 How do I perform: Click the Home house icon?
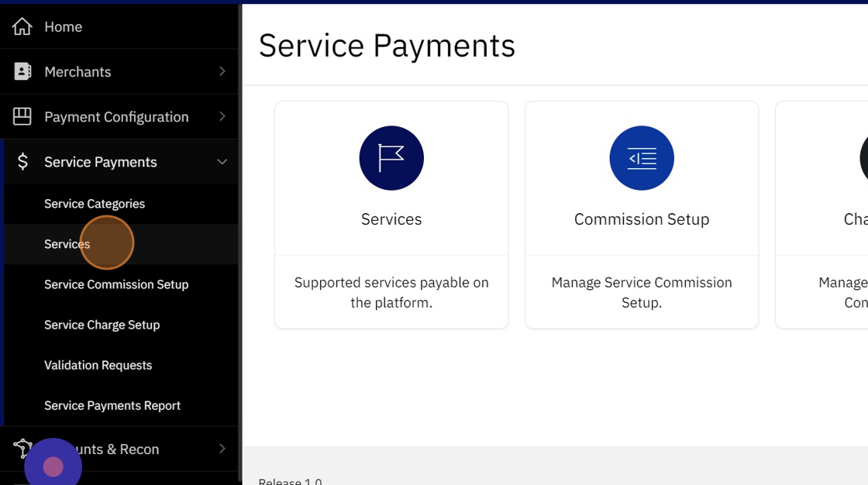click(x=22, y=26)
